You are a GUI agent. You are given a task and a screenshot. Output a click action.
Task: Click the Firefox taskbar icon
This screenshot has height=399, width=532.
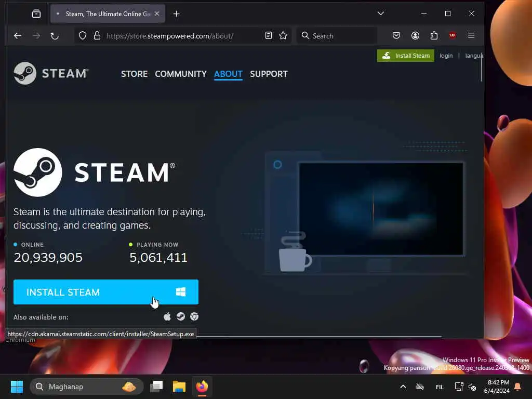(x=202, y=387)
